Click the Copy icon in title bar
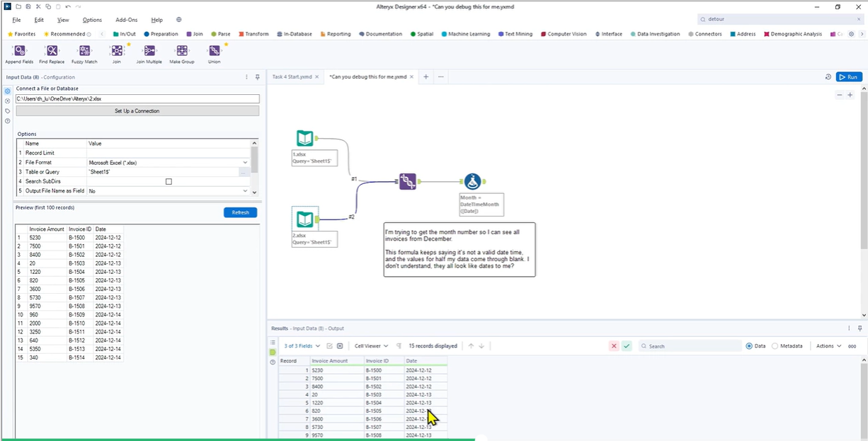 point(48,6)
